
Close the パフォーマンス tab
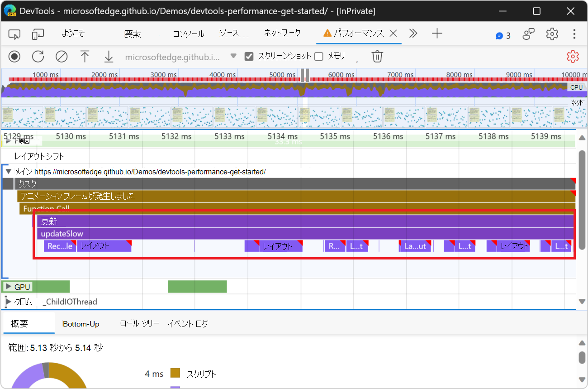coord(393,33)
